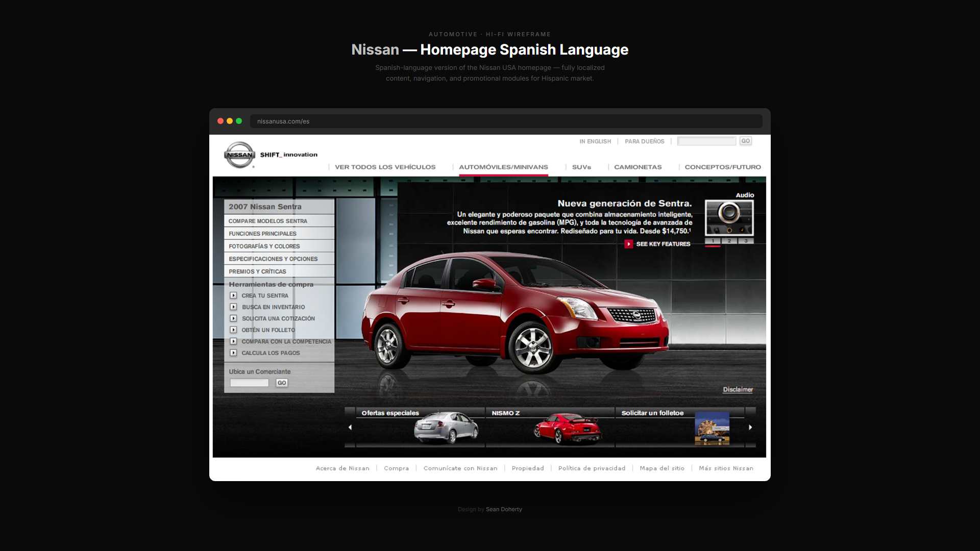Viewport: 980px width, 551px height.
Task: Click the Ubica un Comerciante input field
Action: pyautogui.click(x=249, y=383)
